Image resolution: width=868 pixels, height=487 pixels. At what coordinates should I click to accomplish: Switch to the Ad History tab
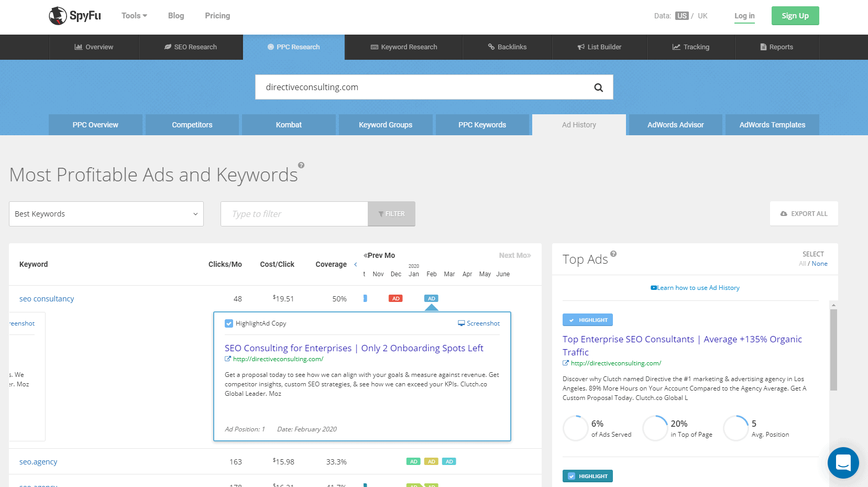(579, 125)
